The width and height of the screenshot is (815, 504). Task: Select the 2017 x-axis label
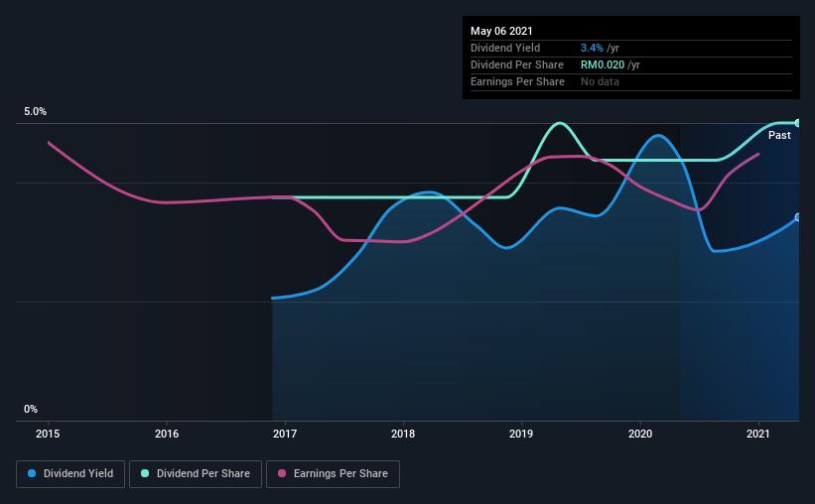[285, 434]
